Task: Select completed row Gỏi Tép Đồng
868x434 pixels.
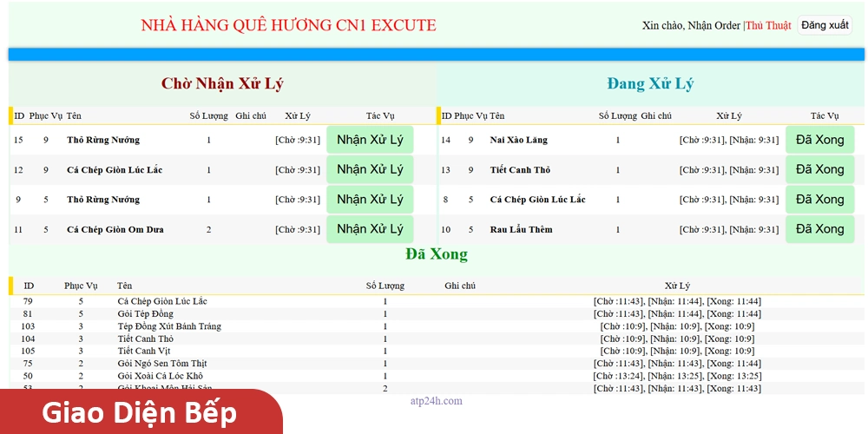Action: 145,313
